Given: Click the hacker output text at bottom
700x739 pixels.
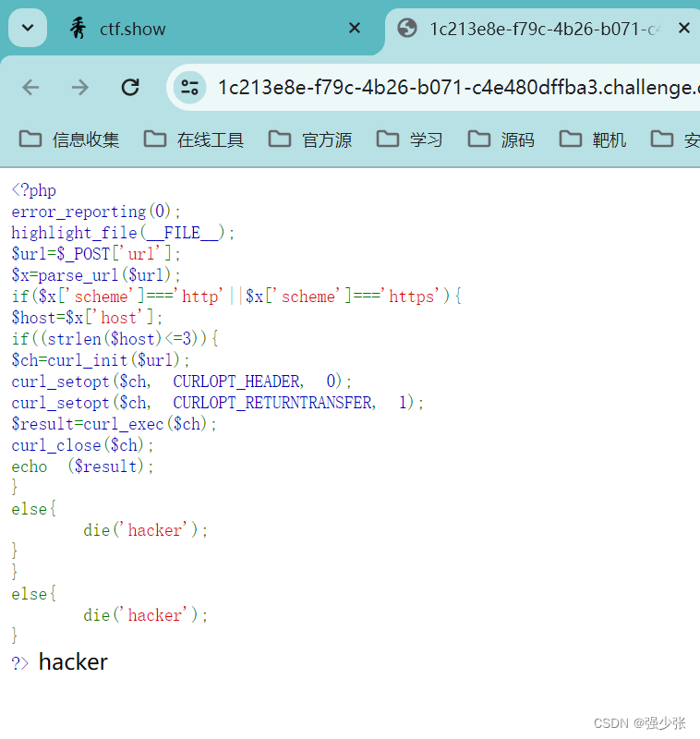Looking at the screenshot, I should pos(73,662).
